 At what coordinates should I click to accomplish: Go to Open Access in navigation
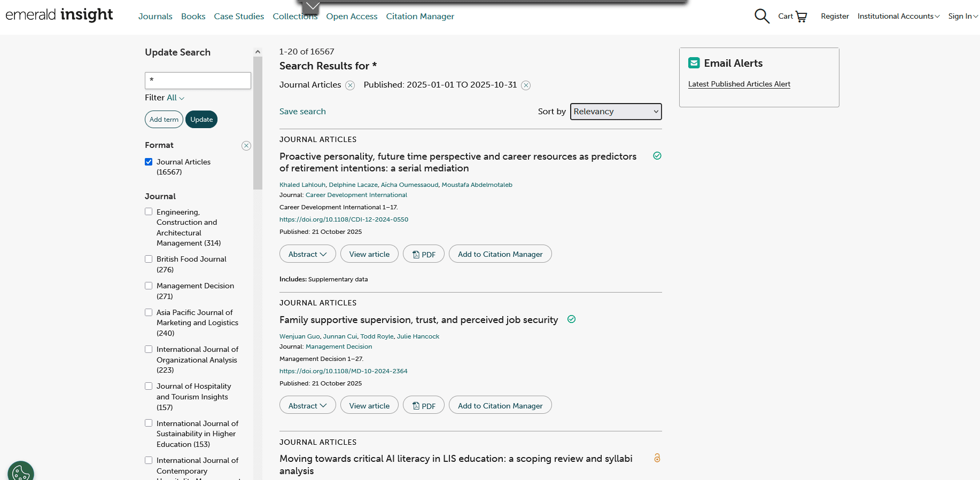(x=352, y=17)
